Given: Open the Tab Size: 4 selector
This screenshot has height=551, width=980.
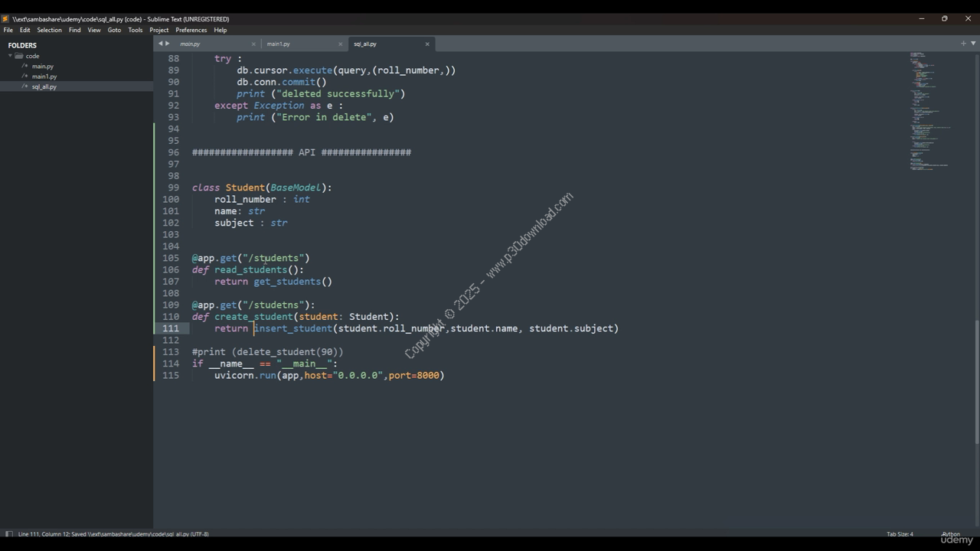Looking at the screenshot, I should click(900, 534).
